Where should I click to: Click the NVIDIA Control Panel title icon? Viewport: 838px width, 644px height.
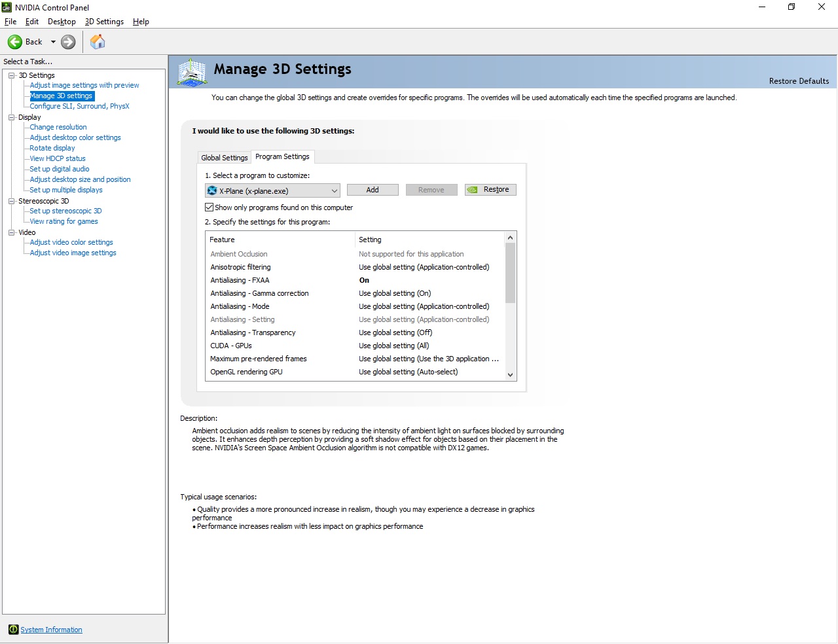tap(7, 7)
